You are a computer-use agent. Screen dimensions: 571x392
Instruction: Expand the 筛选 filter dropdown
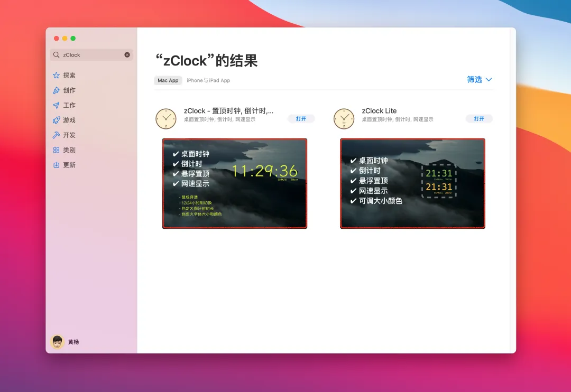(479, 79)
